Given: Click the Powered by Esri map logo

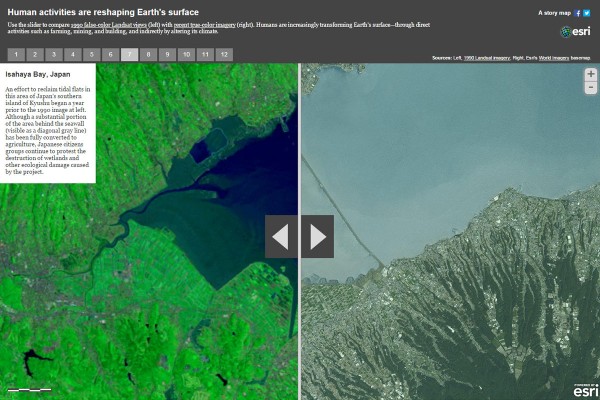Looking at the screenshot, I should (x=585, y=390).
